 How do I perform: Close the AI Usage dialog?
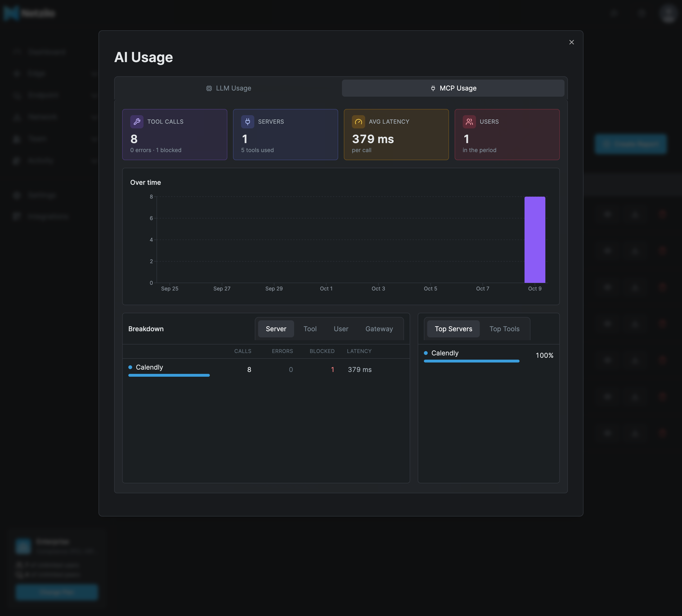571,42
